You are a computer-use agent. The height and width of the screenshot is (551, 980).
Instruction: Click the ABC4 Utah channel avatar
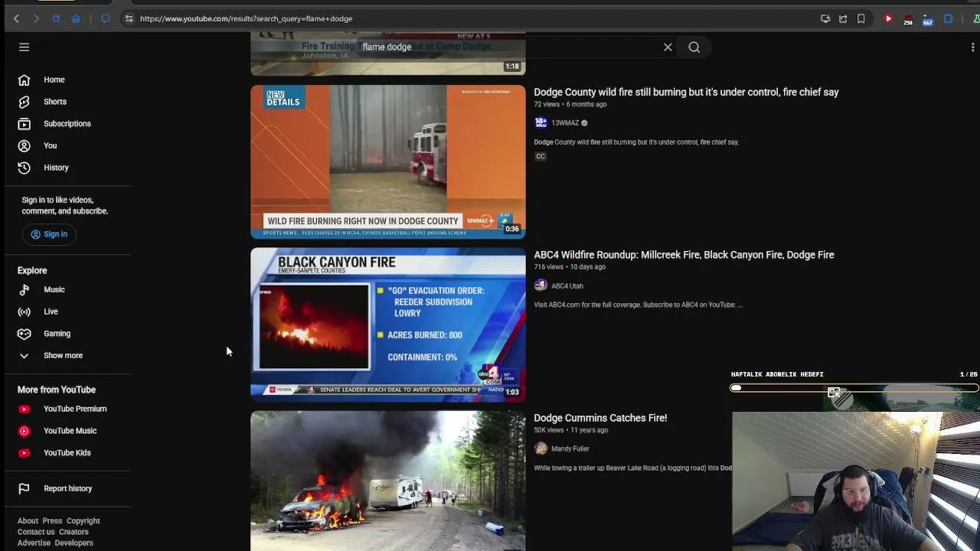[541, 285]
